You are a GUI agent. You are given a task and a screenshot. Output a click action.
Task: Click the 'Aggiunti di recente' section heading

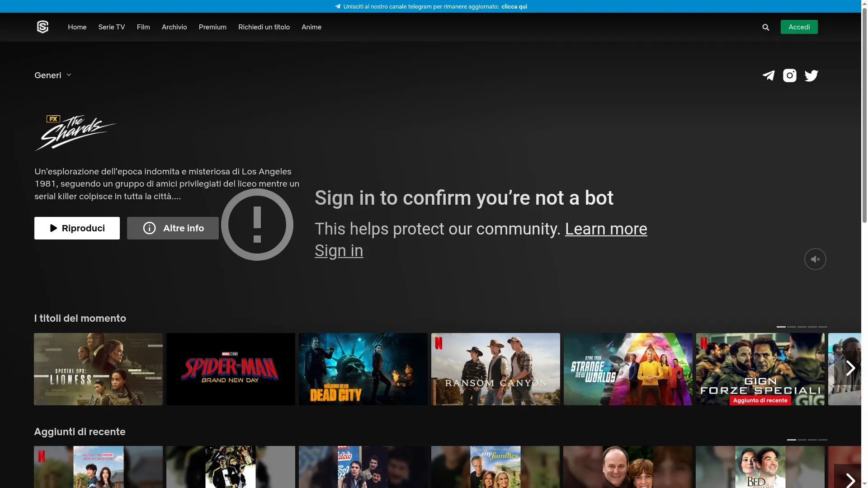[80, 432]
